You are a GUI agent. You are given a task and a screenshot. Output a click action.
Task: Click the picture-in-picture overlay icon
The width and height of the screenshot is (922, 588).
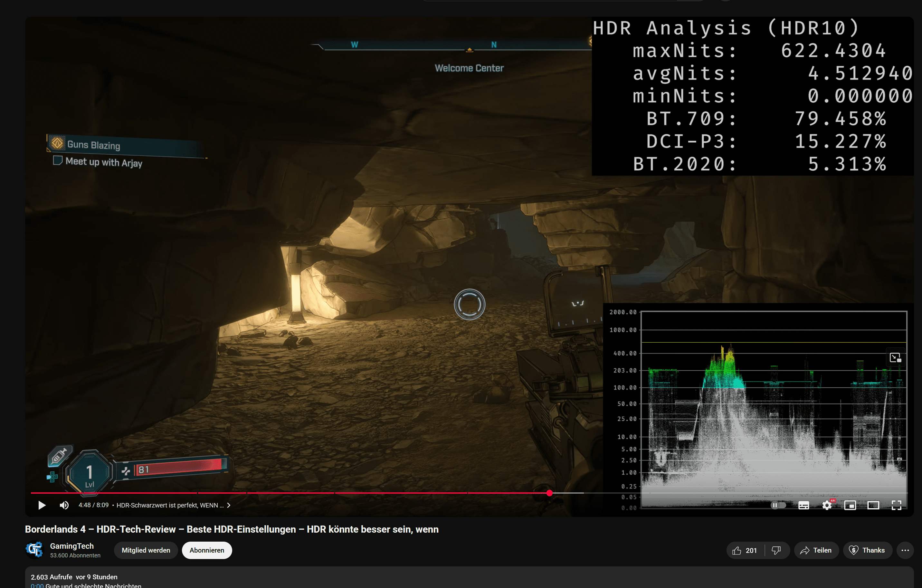pos(895,357)
